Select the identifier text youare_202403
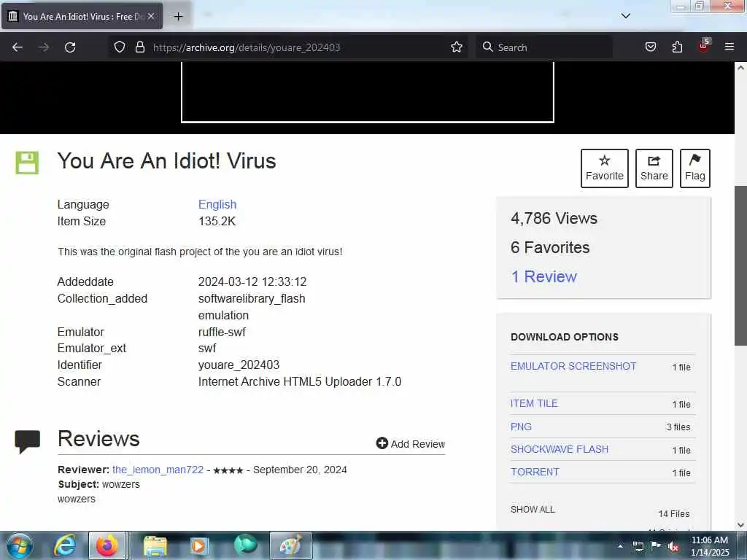This screenshot has height=560, width=747. click(239, 365)
